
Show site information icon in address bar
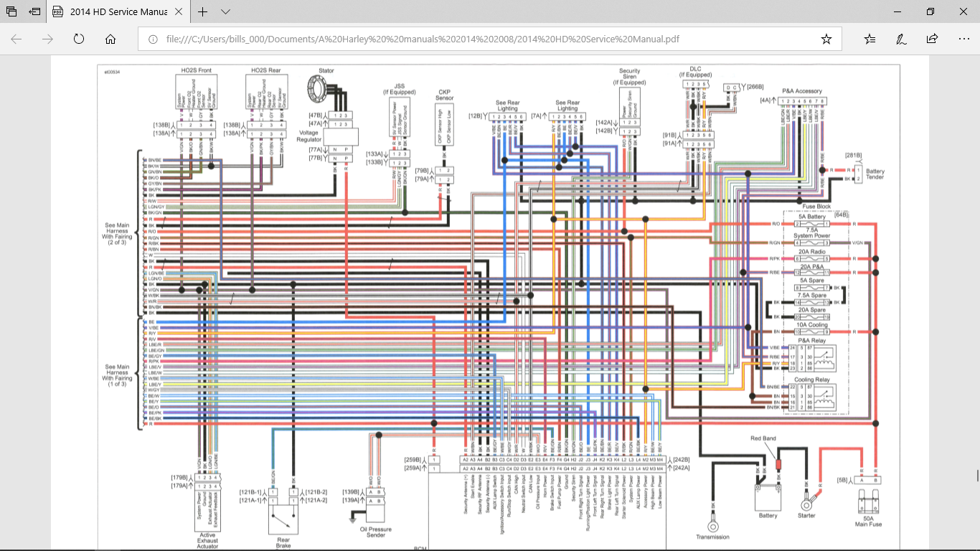(x=153, y=39)
